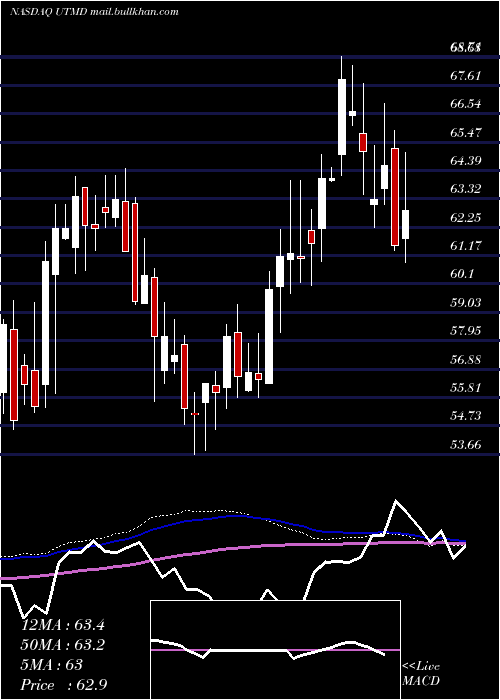The width and height of the screenshot is (500, 700).
Task: Select the 54.73 price axis label
Action: coord(466,416)
